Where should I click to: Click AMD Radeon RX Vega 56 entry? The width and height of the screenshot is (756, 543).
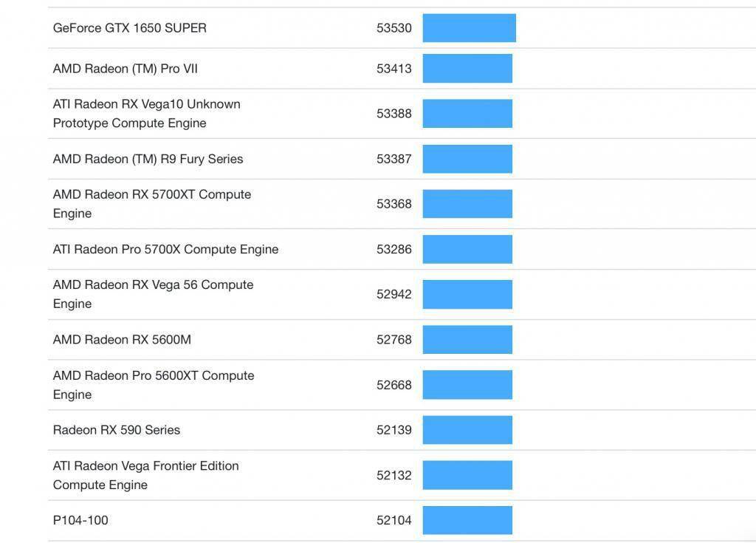click(153, 294)
